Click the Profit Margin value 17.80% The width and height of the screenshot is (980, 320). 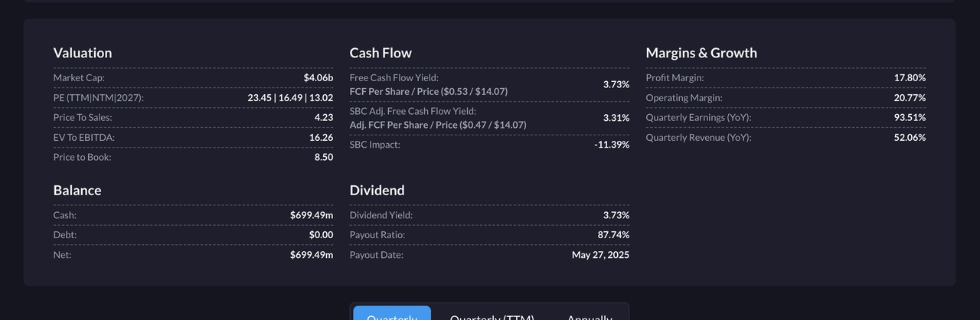[910, 77]
